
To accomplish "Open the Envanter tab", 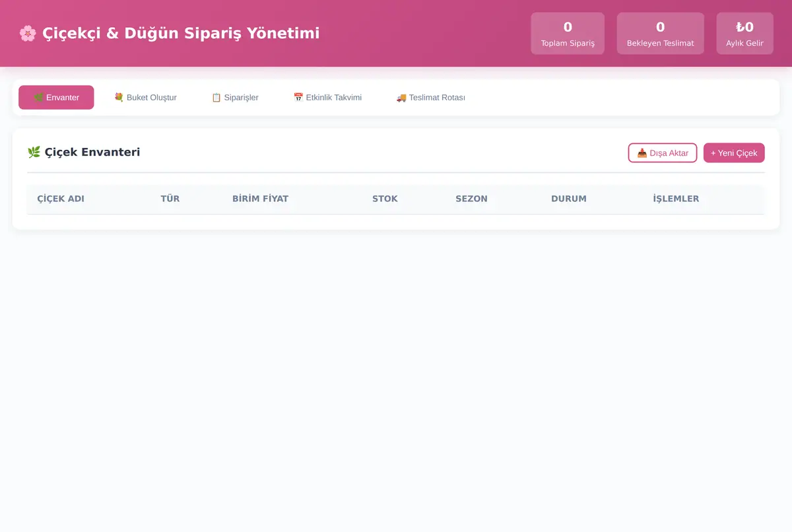I will pos(56,98).
